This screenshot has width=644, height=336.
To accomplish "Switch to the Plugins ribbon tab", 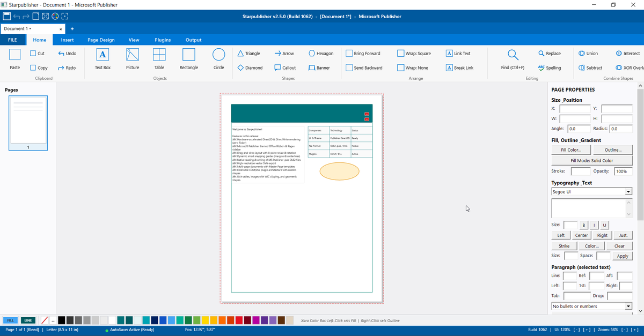I will click(163, 40).
